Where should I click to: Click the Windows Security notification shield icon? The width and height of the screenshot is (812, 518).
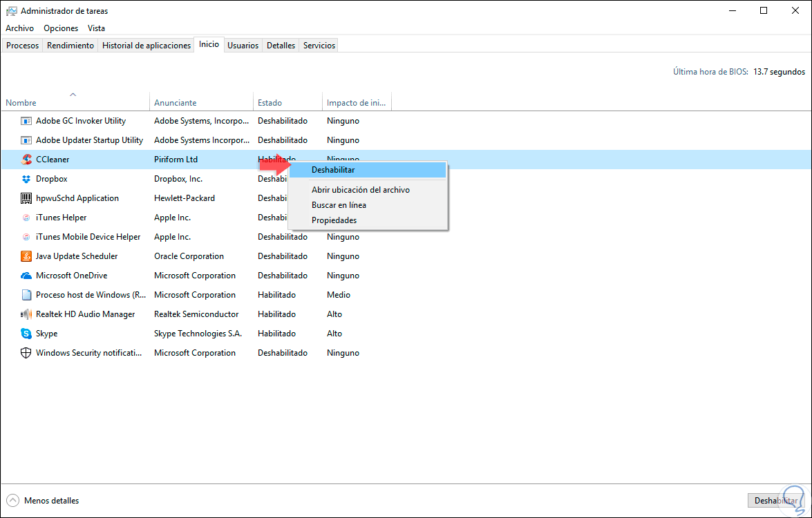click(26, 353)
